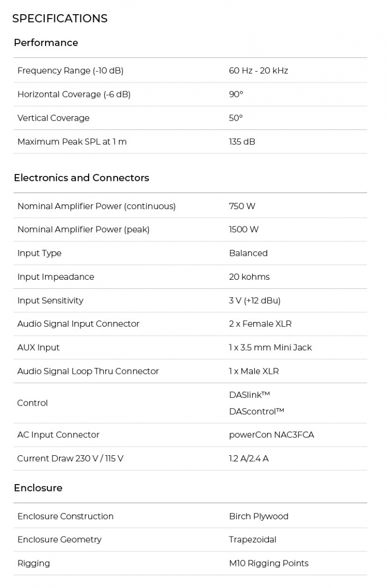Click the 60 Hz - 20 kHz value

tap(258, 71)
